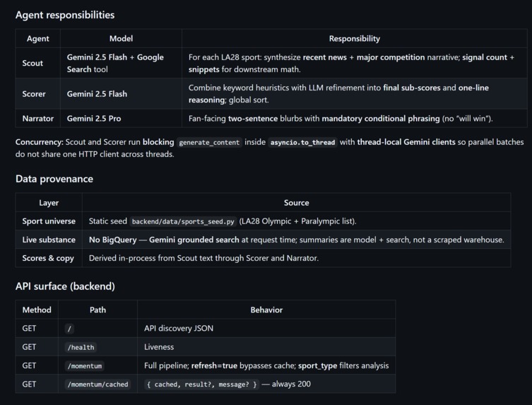
Task: Click the 'Behavior' column header
Action: [x=266, y=310]
